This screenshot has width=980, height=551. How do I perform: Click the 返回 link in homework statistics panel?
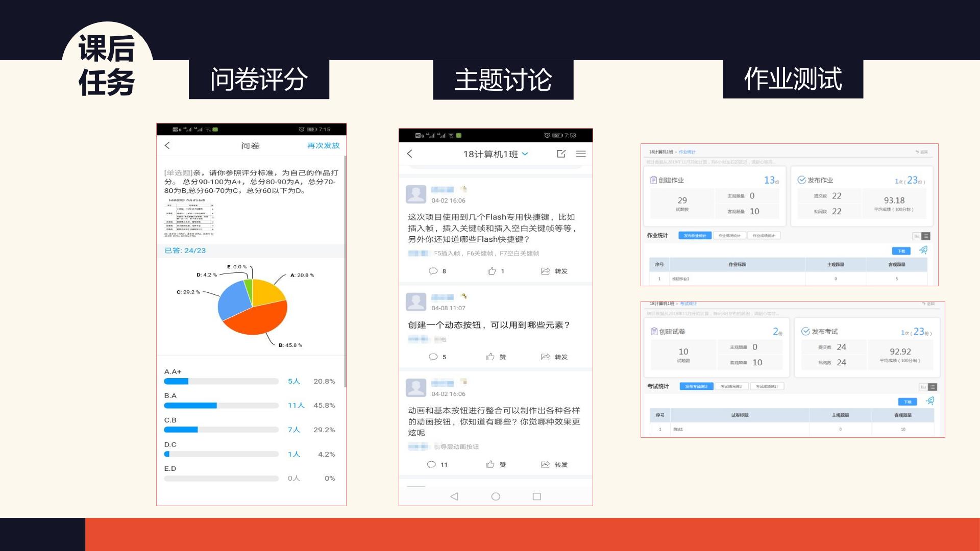tap(922, 152)
